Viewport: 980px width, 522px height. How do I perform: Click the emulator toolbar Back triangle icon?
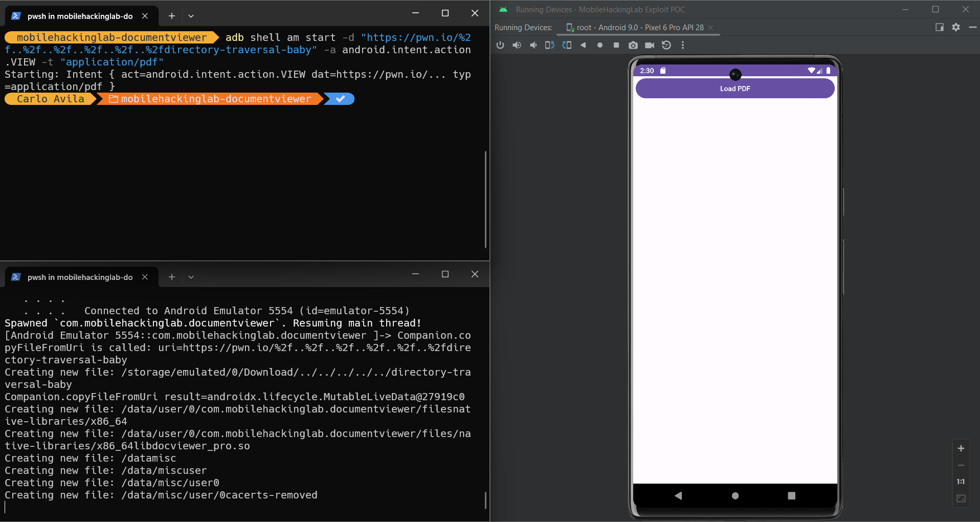(583, 45)
